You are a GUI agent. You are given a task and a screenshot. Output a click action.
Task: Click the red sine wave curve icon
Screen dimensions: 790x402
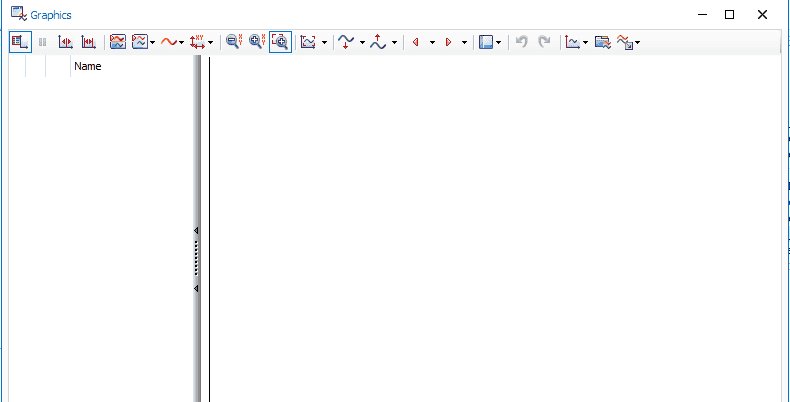168,42
